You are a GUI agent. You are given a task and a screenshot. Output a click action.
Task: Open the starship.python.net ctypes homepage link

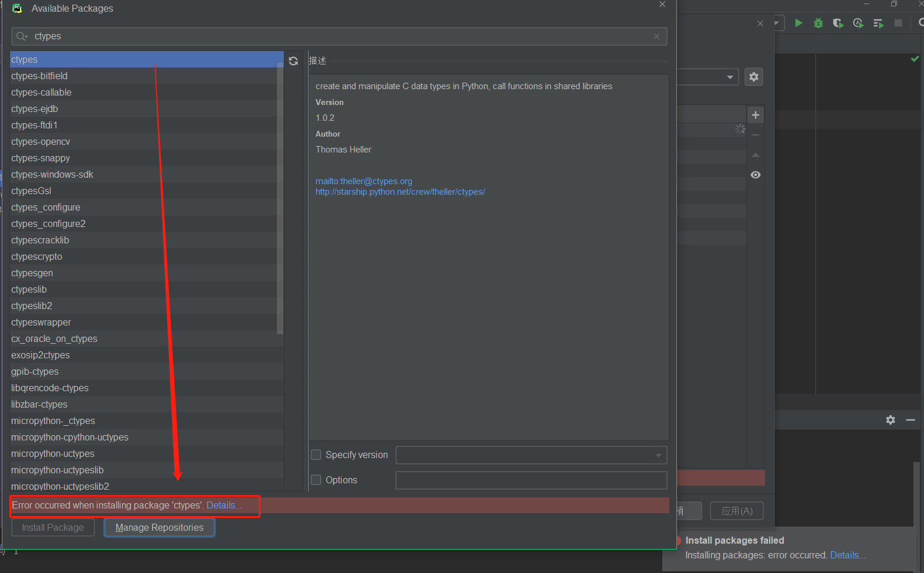(400, 192)
